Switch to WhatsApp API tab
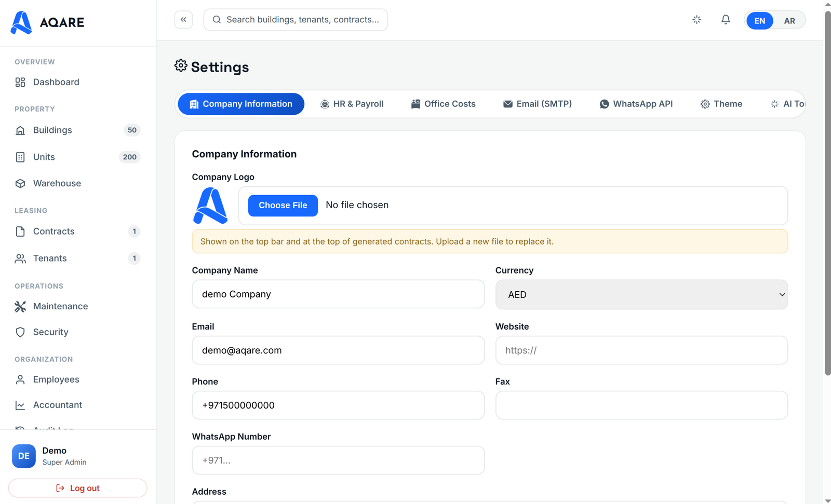Viewport: 831px width, 504px height. coord(636,104)
